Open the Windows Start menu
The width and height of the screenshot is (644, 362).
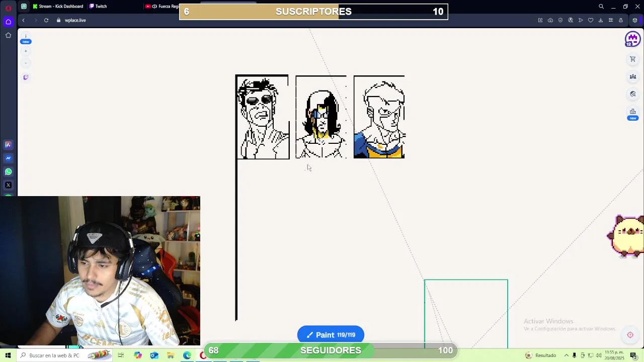click(8, 355)
